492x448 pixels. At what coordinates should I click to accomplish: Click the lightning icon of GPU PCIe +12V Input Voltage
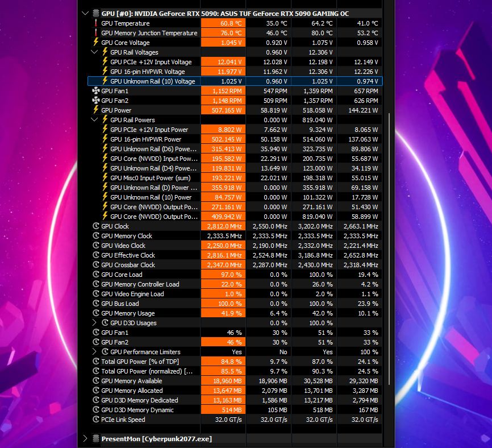(105, 61)
